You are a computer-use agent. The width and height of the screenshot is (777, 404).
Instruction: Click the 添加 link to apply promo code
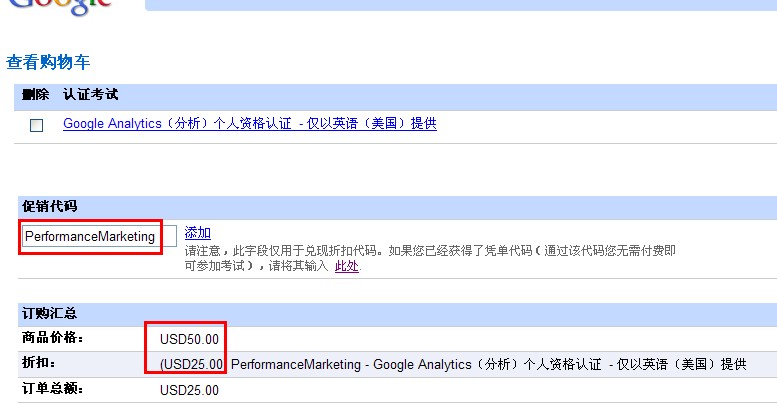click(x=198, y=232)
